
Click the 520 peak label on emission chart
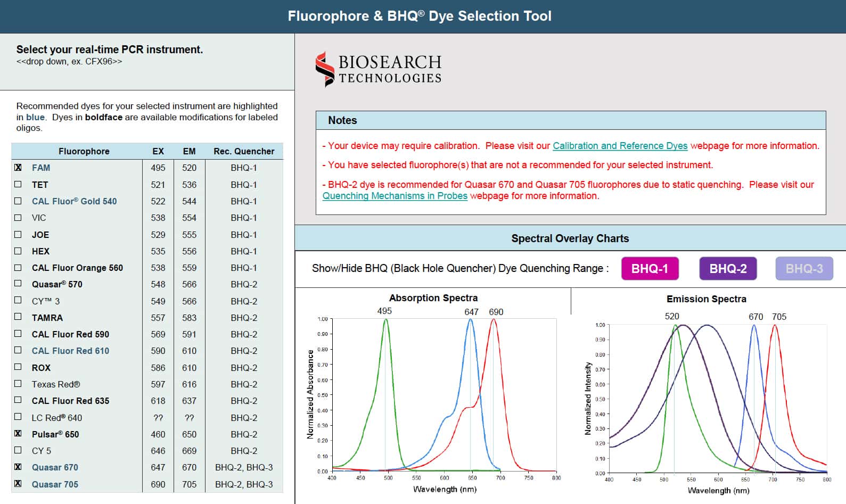click(x=672, y=316)
